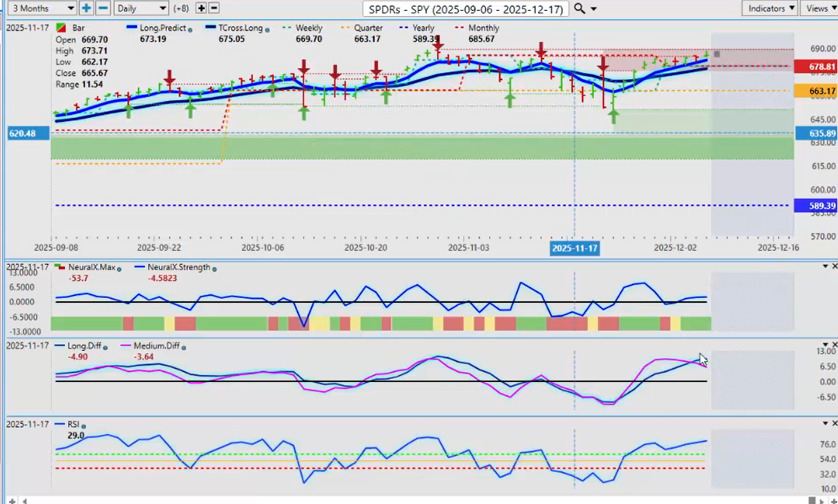Click the 2025-11-17 date marker on axis
Screen dimensions: 838x504
574,248
